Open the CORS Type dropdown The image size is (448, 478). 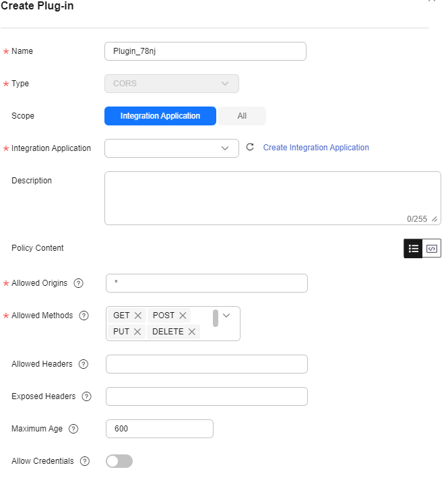point(172,84)
